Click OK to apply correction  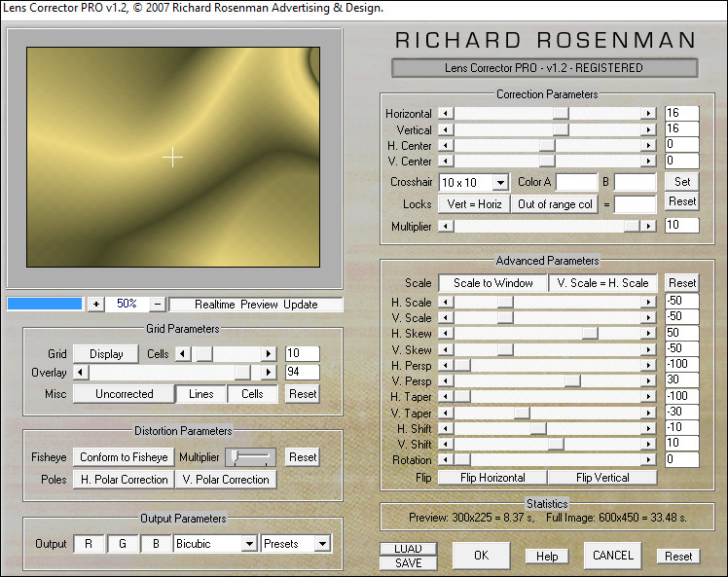click(x=481, y=556)
